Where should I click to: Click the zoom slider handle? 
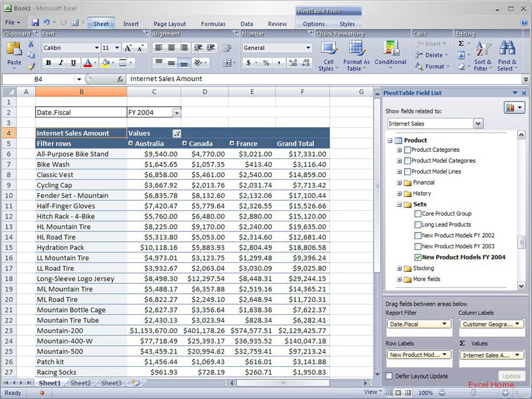coord(474,393)
